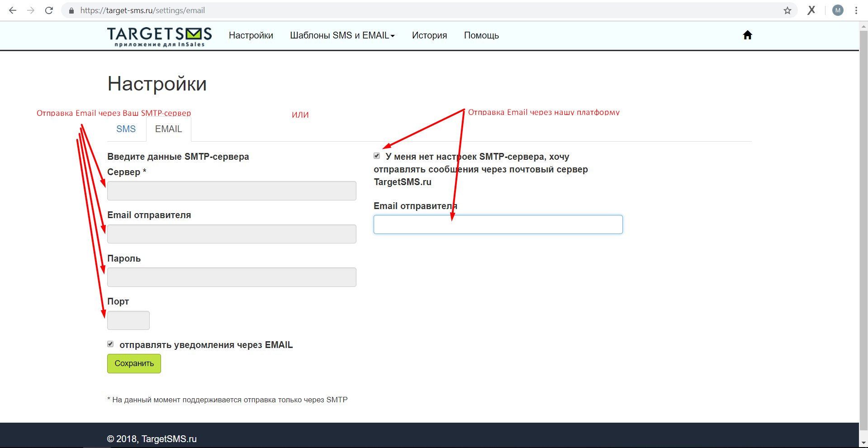
Task: Bookmark the page with the star icon
Action: coord(787,10)
